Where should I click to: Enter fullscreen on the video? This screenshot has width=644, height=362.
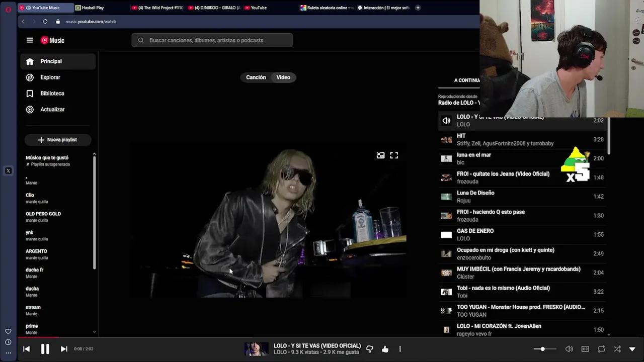click(x=394, y=156)
